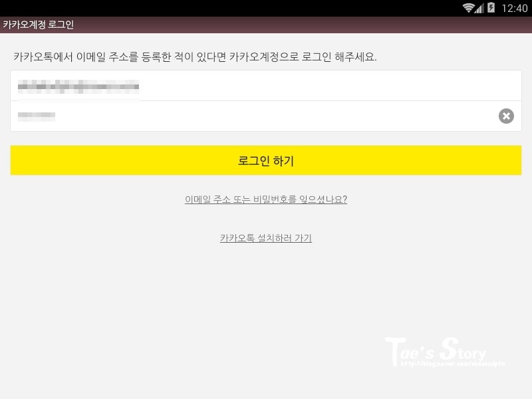This screenshot has width=532, height=399.
Task: Tap the 카카오계정 로그인 title text
Action: (39, 25)
